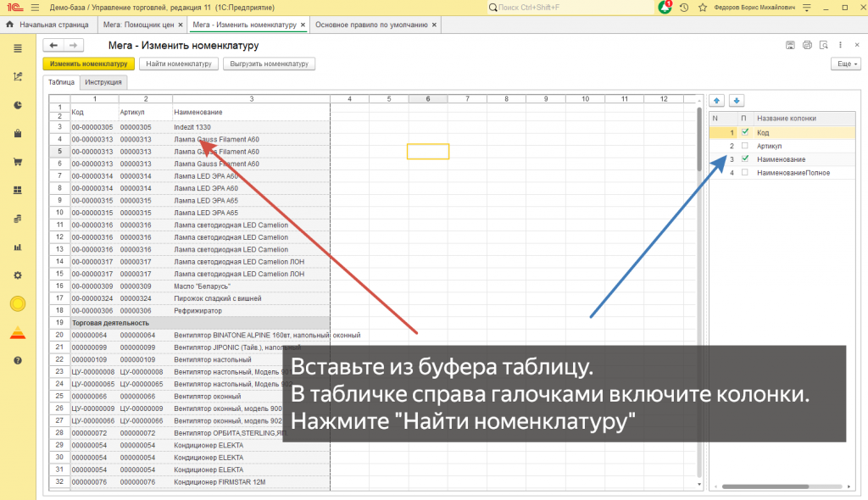Move column row down with blue arrow
The image size is (868, 500).
[x=737, y=101]
